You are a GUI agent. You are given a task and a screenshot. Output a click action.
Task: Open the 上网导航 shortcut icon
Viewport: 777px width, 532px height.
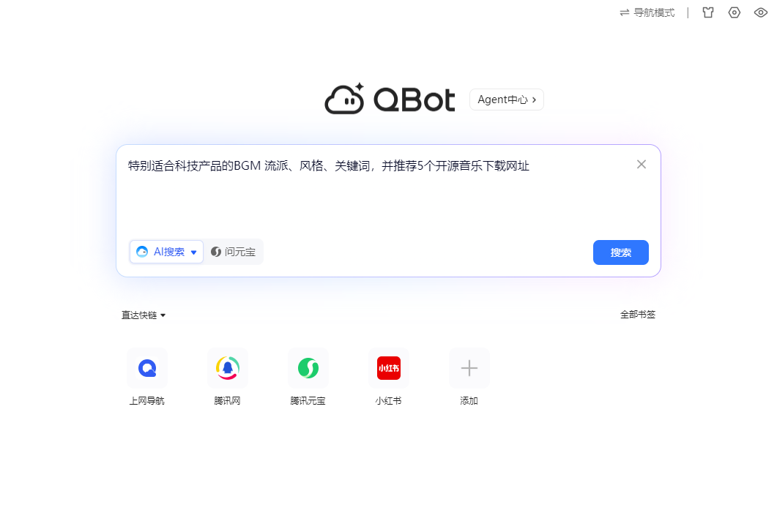(147, 368)
